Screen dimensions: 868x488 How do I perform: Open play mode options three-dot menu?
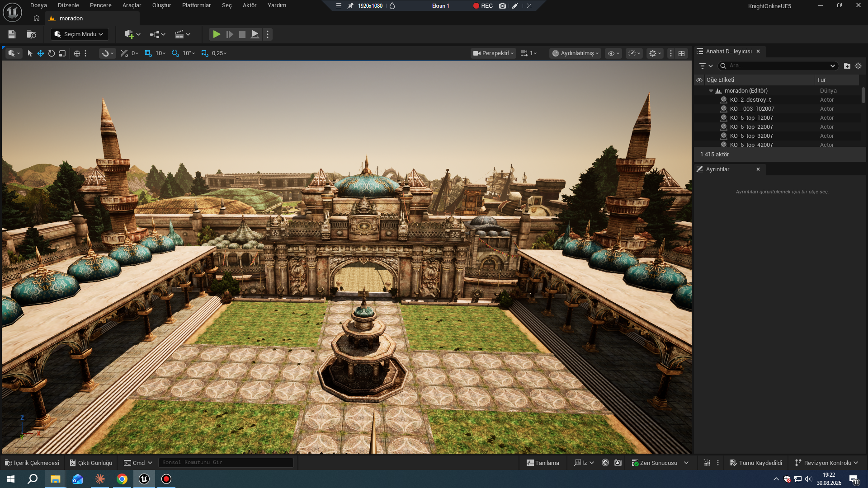(268, 34)
